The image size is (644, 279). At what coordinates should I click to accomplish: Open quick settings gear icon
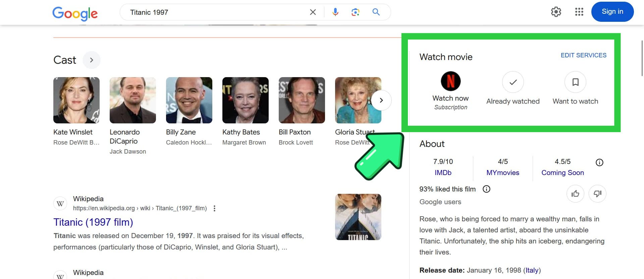point(556,12)
